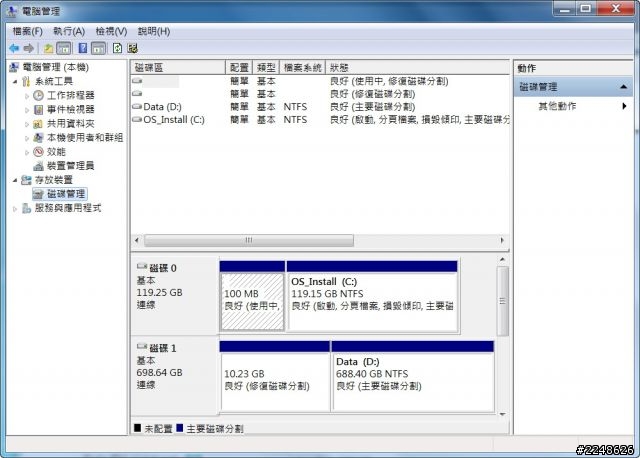Image resolution: width=640 pixels, height=458 pixels.
Task: Sort by the 磁碟區 column header
Action: (178, 67)
